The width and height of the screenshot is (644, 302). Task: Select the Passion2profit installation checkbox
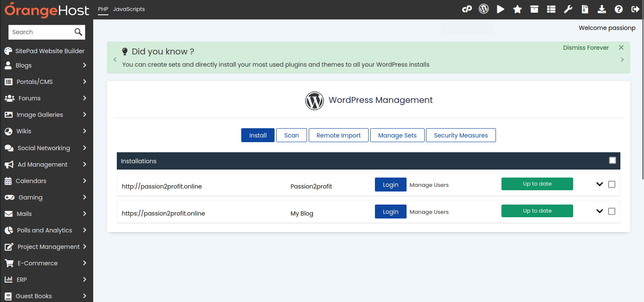click(612, 184)
